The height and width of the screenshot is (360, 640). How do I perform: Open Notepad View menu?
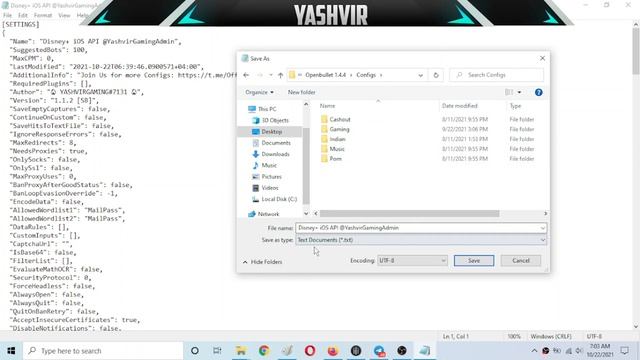point(64,15)
